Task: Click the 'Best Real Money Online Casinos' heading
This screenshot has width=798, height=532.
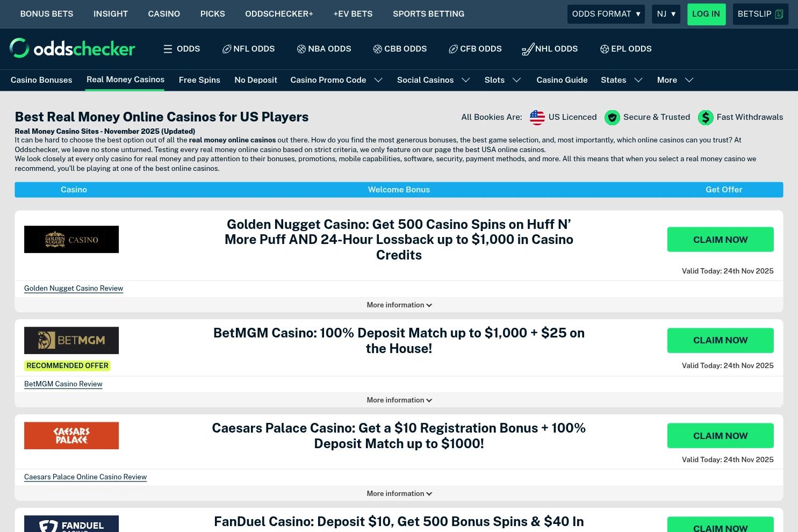Action: point(162,117)
